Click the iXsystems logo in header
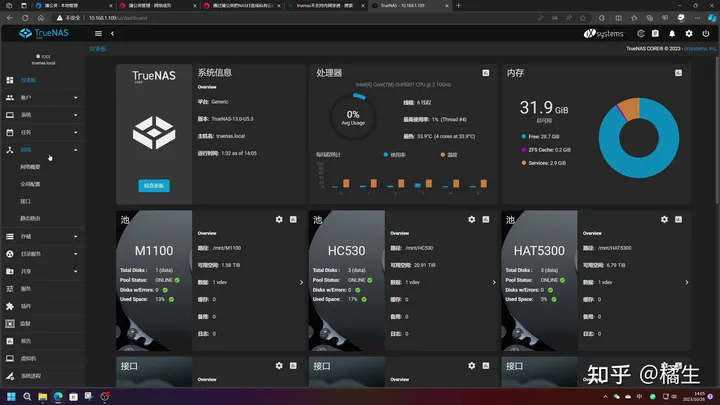This screenshot has width=720, height=405. (603, 34)
